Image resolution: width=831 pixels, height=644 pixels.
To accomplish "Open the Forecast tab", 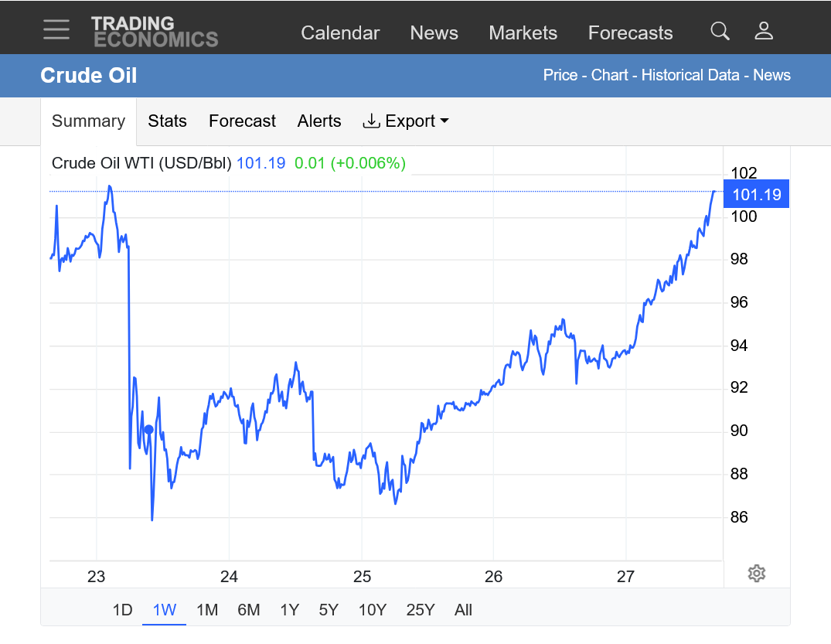I will [242, 121].
